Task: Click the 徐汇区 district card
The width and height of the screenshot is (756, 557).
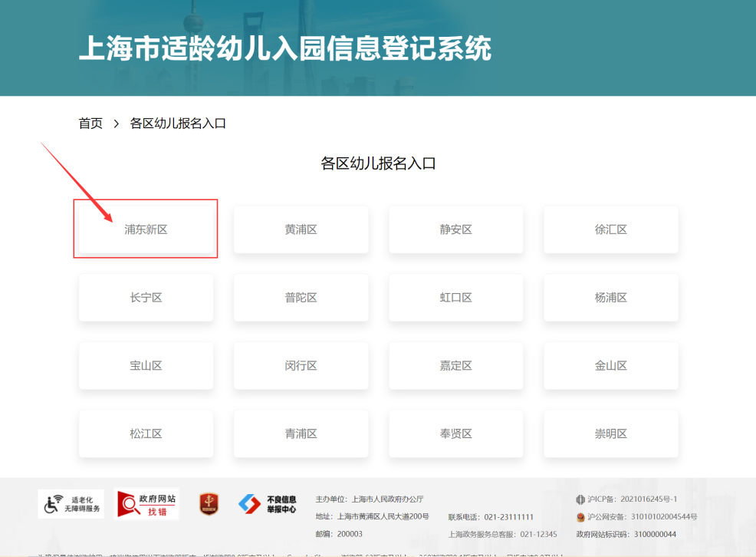Action: click(x=610, y=229)
